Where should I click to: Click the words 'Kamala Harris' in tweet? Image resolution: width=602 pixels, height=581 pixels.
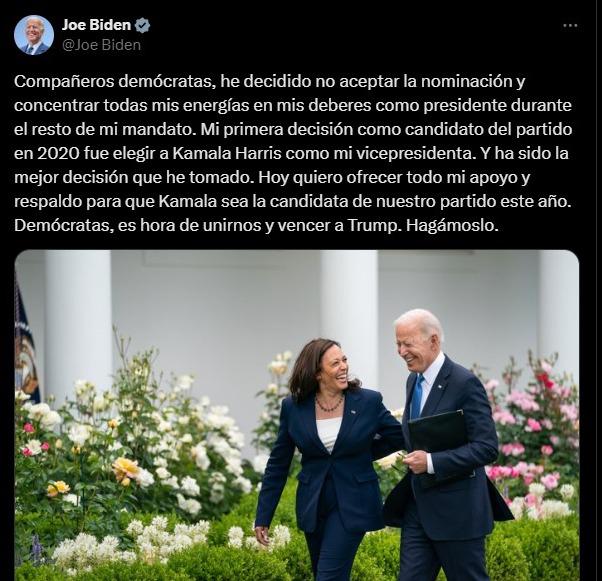click(227, 154)
